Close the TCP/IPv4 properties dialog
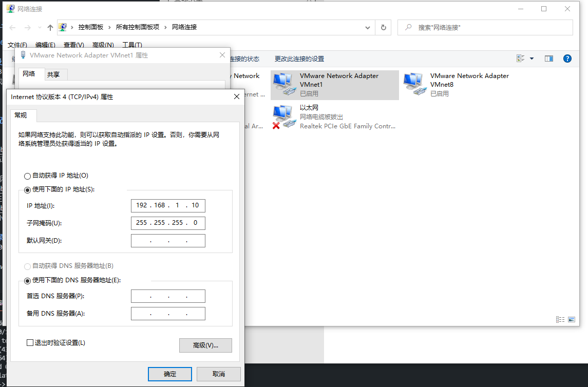This screenshot has width=588, height=387. [x=237, y=96]
